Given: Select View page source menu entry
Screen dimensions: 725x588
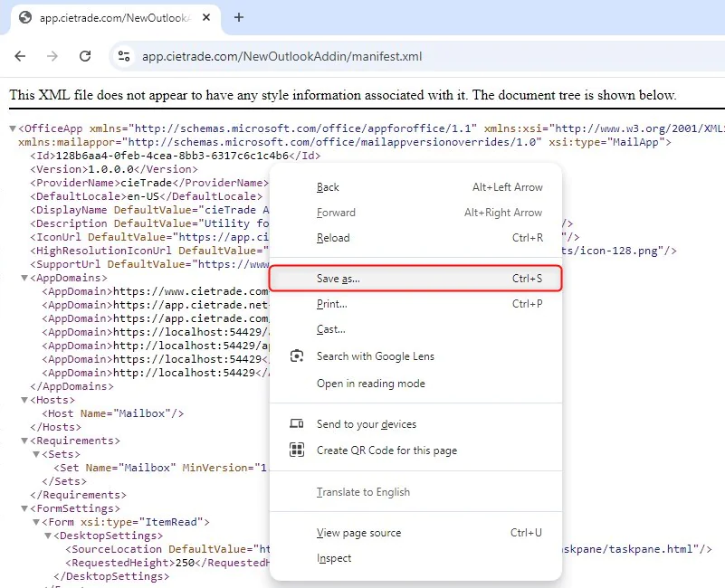Looking at the screenshot, I should [358, 533].
